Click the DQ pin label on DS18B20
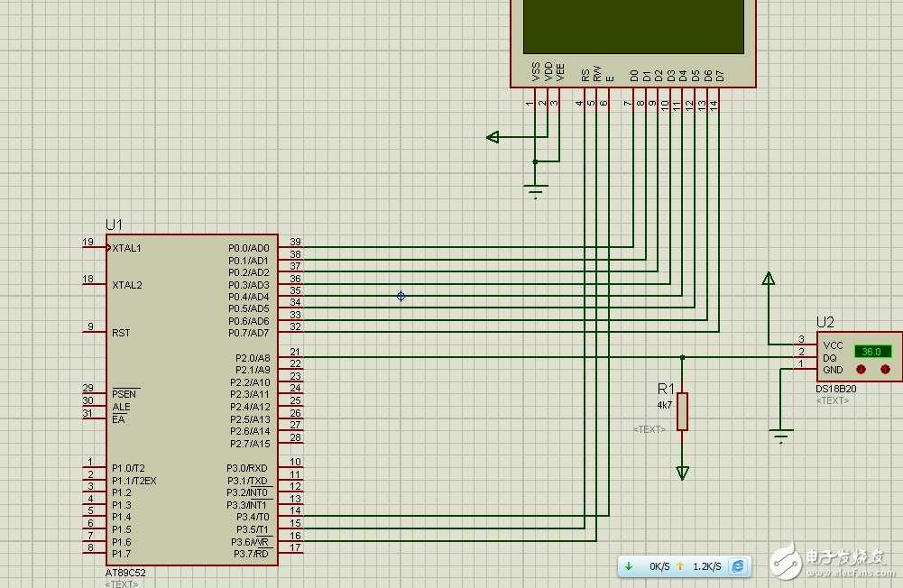903x588 pixels. click(x=829, y=358)
